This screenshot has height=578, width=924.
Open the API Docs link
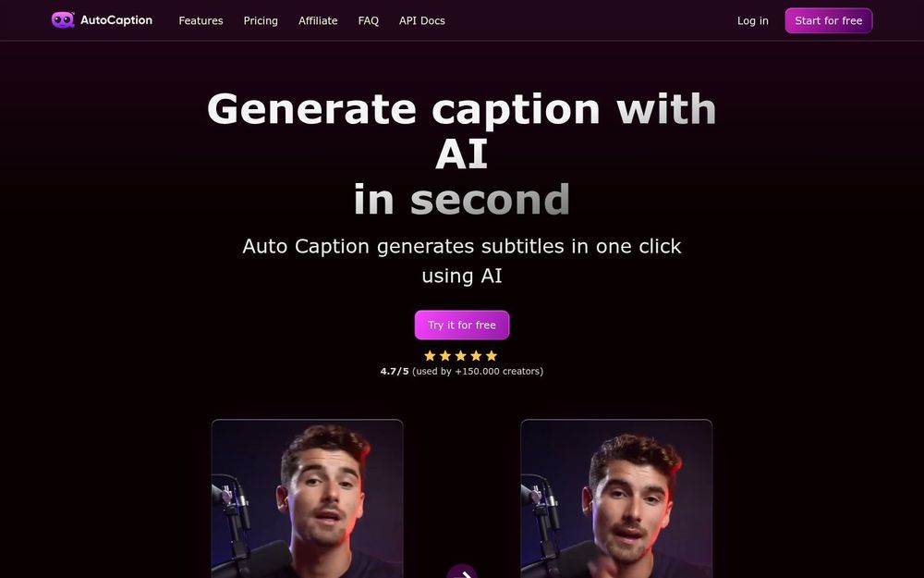coord(422,20)
